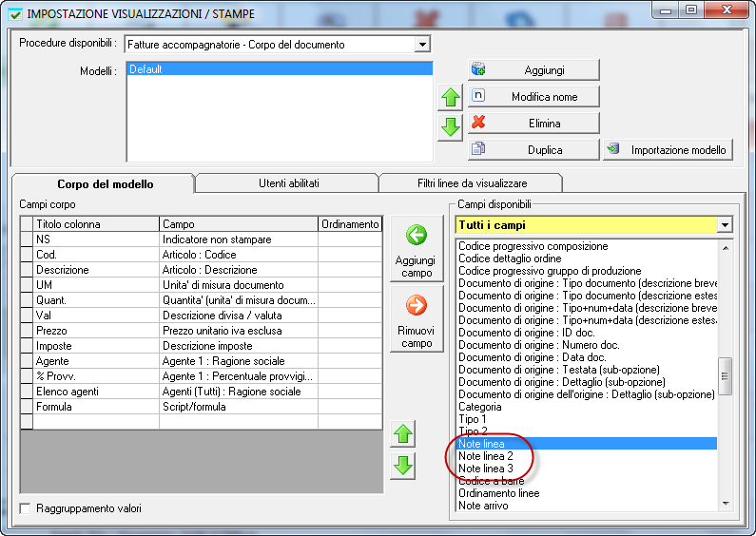Screen dimensions: 756x536
Task: Move field up with green arrow below Rimuovi campo
Action: [403, 433]
